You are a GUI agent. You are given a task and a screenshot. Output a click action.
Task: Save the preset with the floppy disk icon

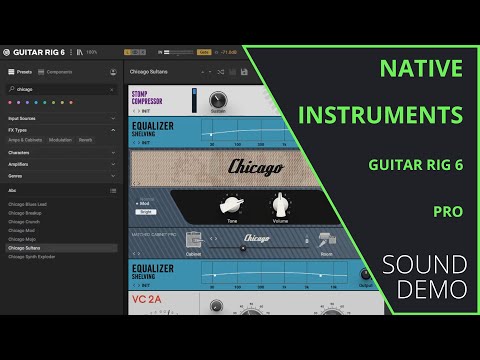[244, 72]
